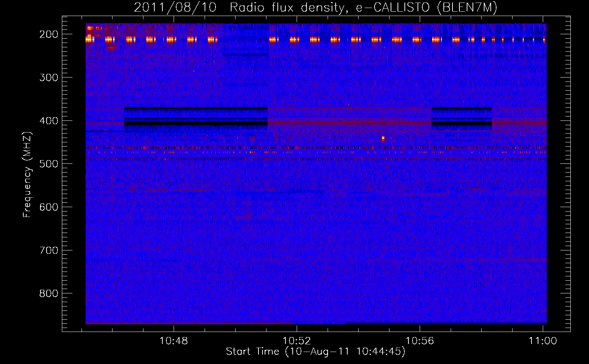The image size is (589, 364).
Task: Click the 400 frequency tick label
Action: pos(49,121)
